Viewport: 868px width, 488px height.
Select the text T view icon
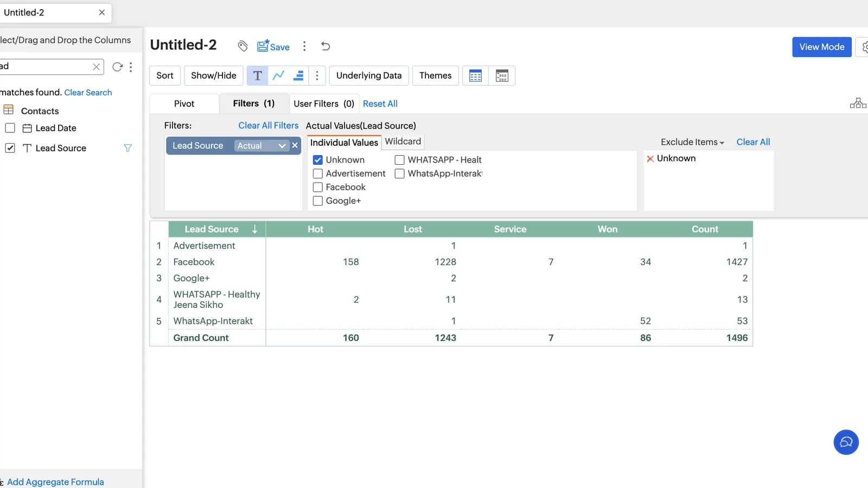[257, 75]
